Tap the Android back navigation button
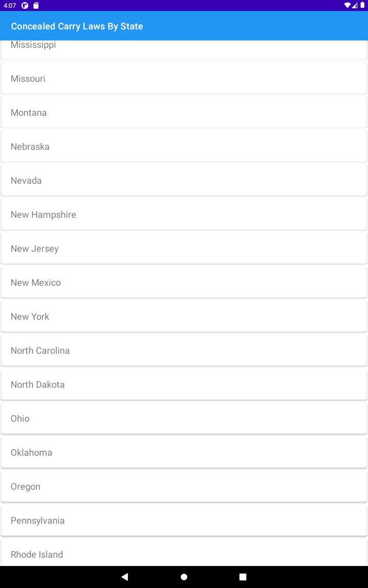Image resolution: width=368 pixels, height=588 pixels. (125, 577)
